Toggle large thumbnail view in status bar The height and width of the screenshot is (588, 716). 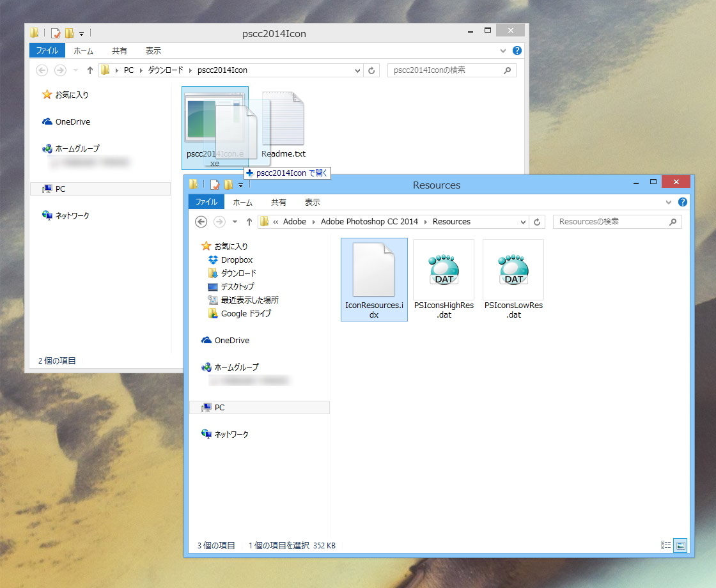pyautogui.click(x=680, y=545)
